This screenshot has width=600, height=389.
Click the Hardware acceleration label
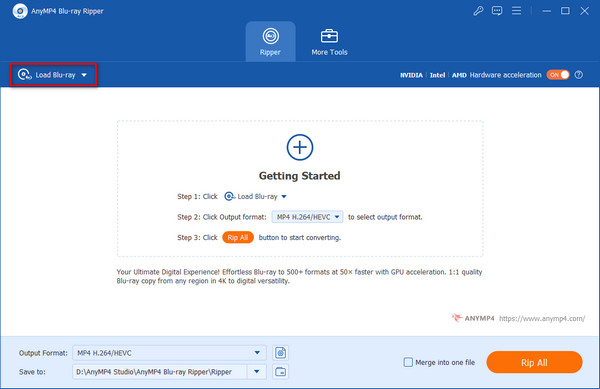pos(505,75)
